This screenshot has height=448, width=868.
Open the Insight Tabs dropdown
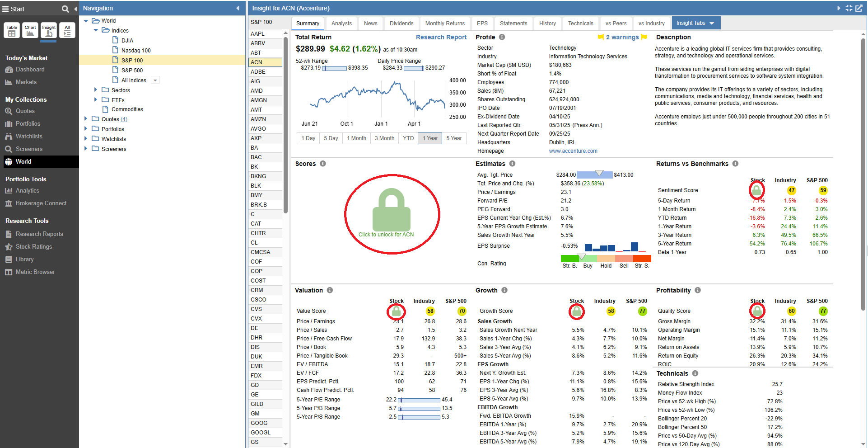click(x=695, y=23)
